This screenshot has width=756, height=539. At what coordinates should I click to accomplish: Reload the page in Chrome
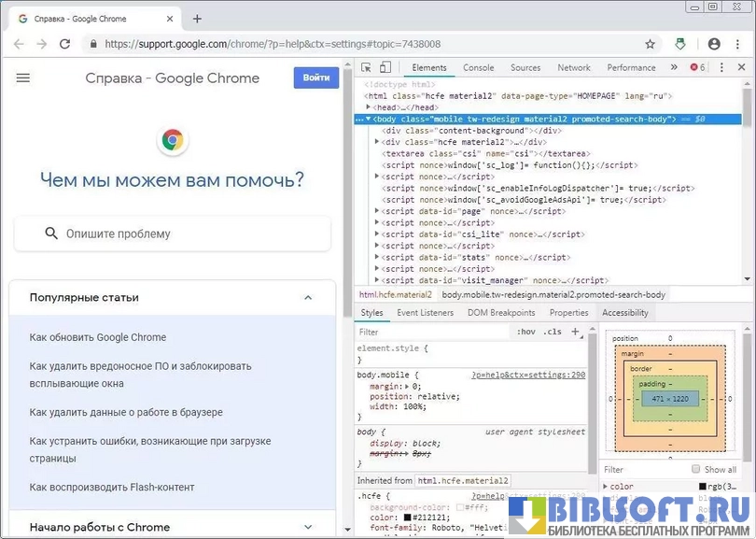pos(64,44)
